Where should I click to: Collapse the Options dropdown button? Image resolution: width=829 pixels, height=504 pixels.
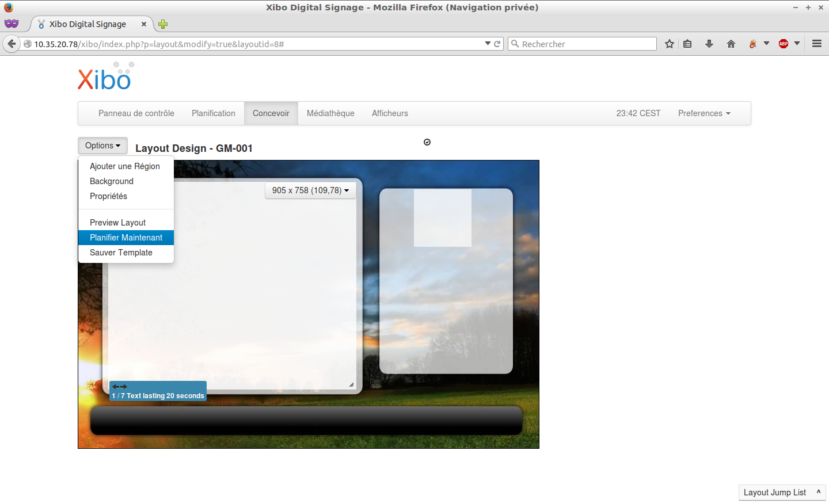tap(102, 146)
